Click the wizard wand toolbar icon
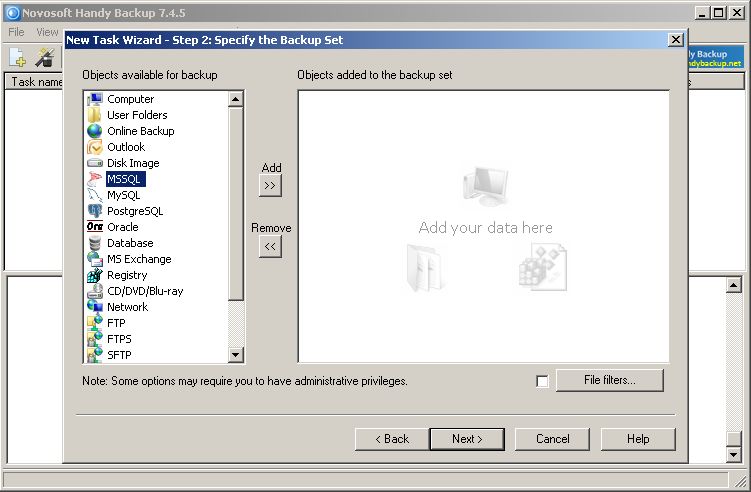The width and height of the screenshot is (751, 492). click(45, 57)
